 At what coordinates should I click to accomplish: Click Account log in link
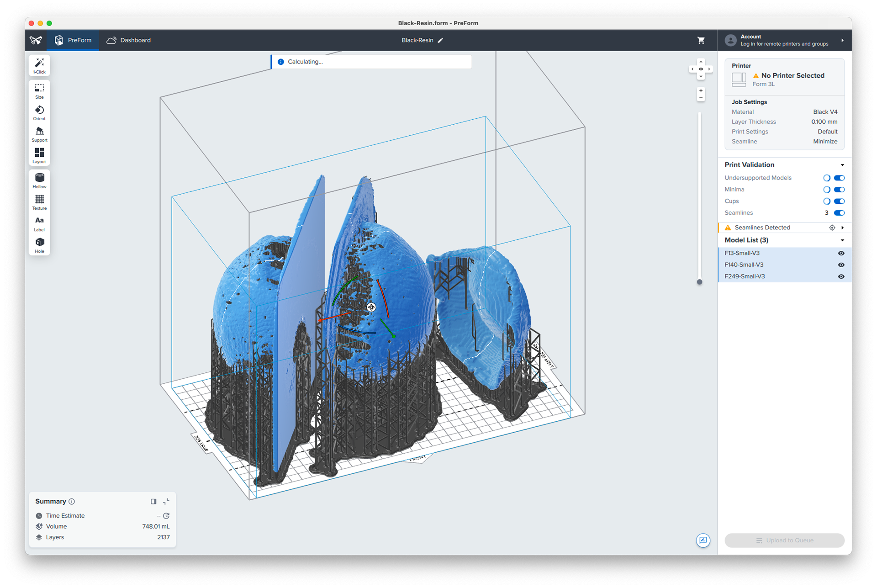coord(784,44)
